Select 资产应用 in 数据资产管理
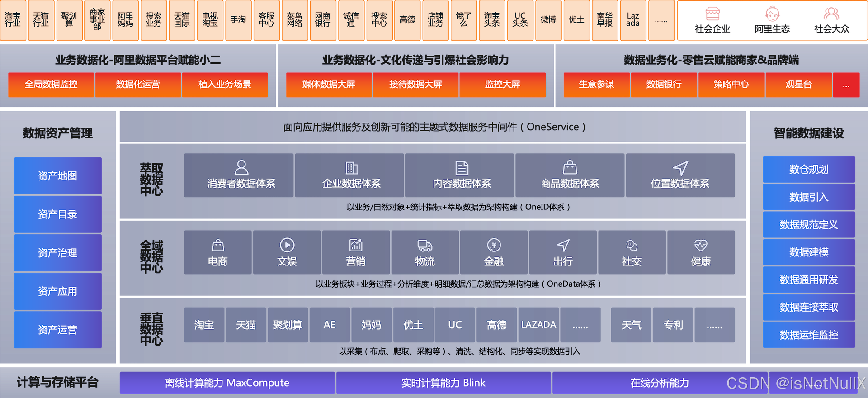The height and width of the screenshot is (398, 868). (58, 291)
